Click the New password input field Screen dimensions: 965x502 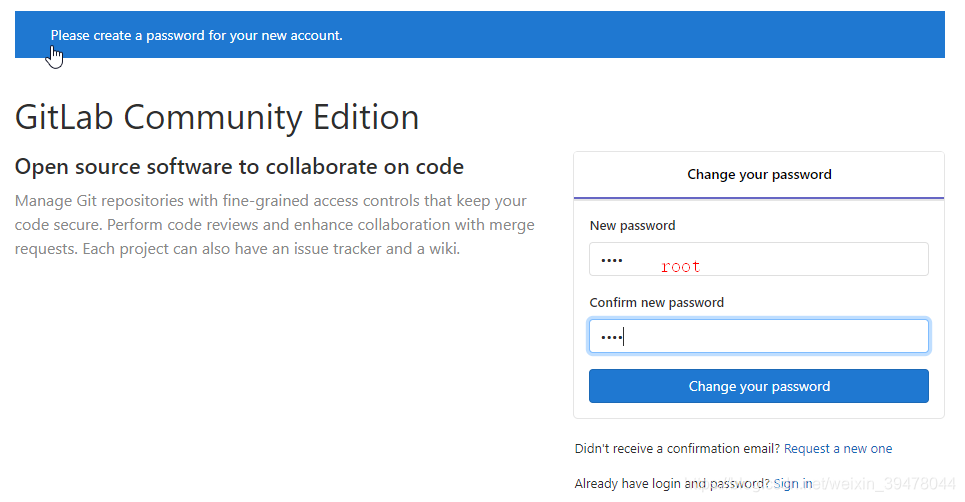758,259
